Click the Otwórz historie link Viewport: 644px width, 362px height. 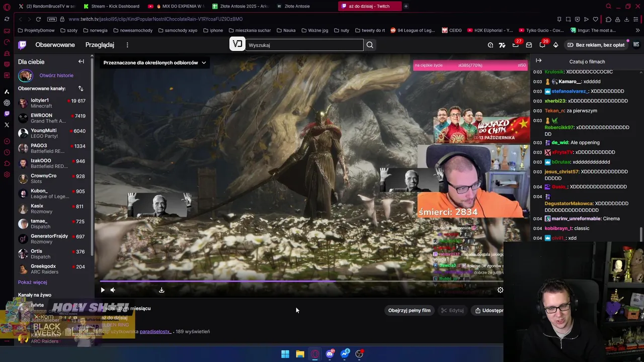[x=56, y=75]
